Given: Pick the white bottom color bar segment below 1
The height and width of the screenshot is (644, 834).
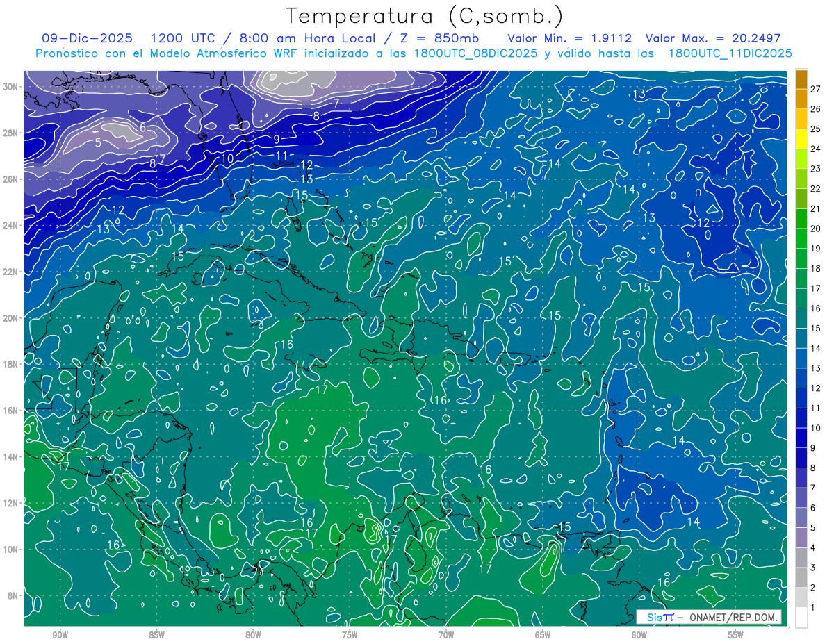Looking at the screenshot, I should (801, 618).
